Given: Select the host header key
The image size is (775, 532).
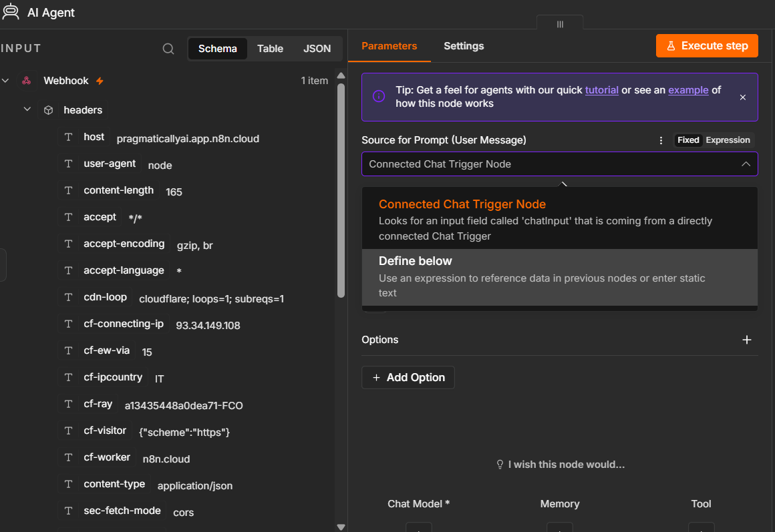Looking at the screenshot, I should click(94, 137).
